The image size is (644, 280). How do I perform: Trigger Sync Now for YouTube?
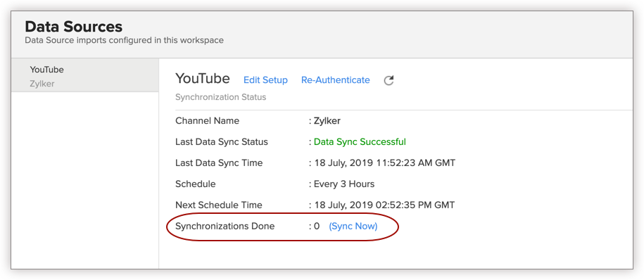click(353, 226)
